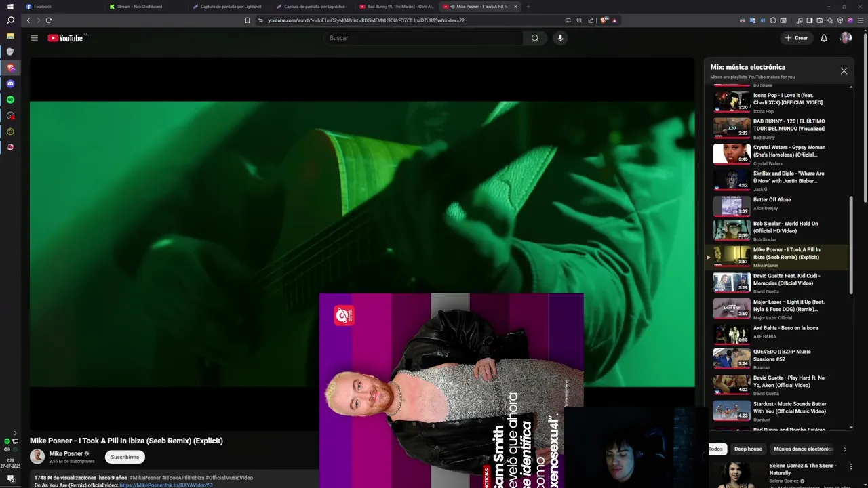Screen dimensions: 868x488
Task: Play David Guetta Feat. Kid Cudi - Memories
Action: pyautogui.click(x=776, y=283)
